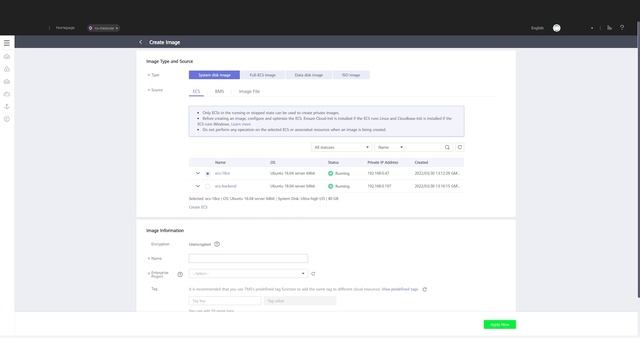Click the help icon beside Unencrypted
Screen dimensions: 640x360
(x=217, y=244)
